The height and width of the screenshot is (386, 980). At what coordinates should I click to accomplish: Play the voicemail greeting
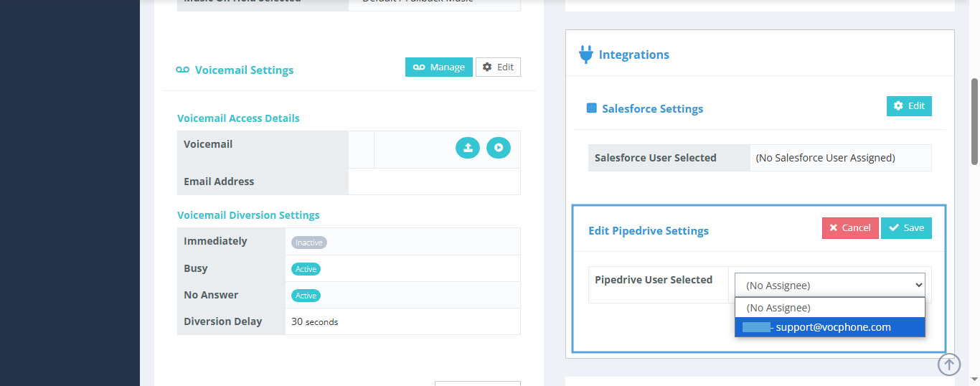click(x=499, y=149)
